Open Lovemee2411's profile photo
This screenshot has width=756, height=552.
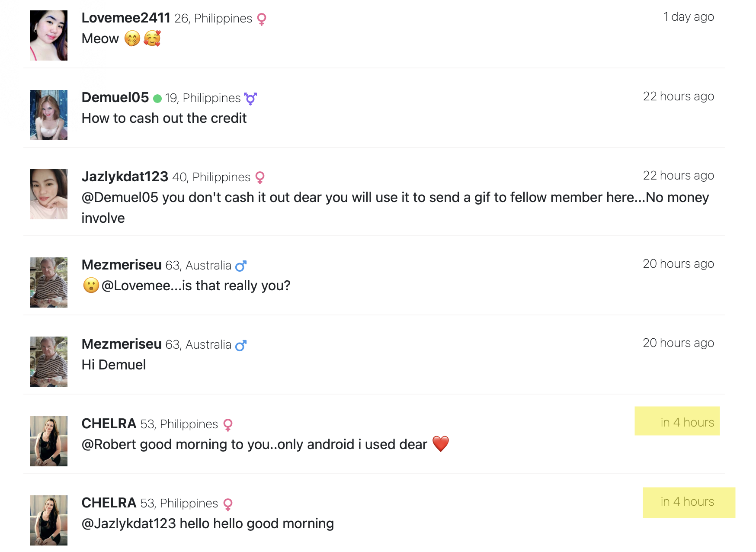tap(49, 35)
